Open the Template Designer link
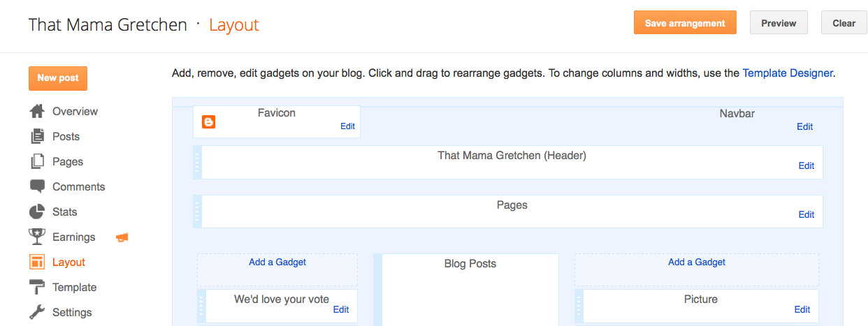Screen dimensions: 868x326 coord(788,73)
